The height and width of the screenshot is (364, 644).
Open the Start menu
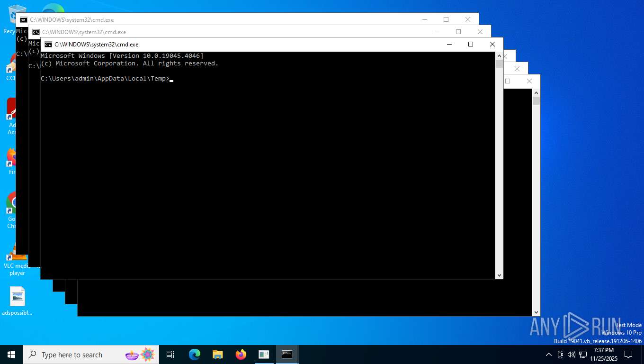(x=11, y=355)
